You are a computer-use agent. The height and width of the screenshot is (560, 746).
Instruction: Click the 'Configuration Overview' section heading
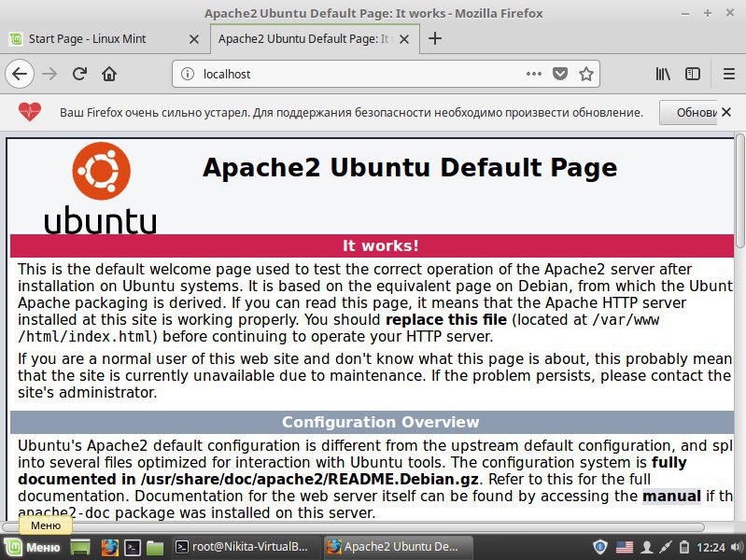coord(372,422)
